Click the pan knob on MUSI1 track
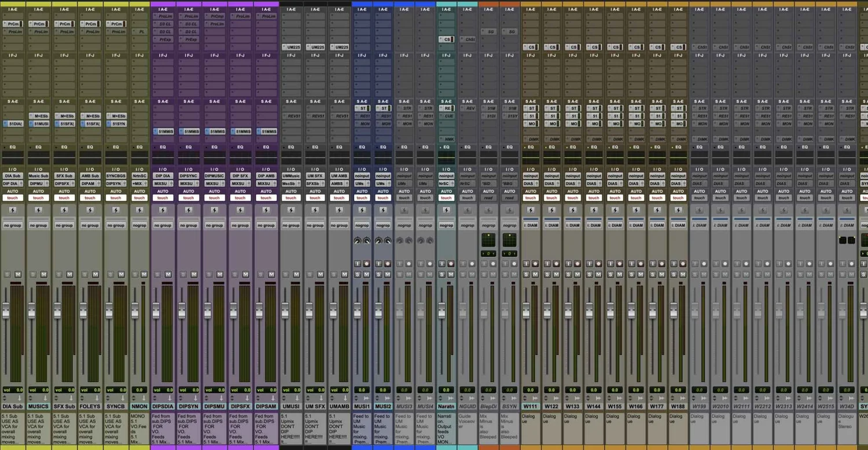The height and width of the screenshot is (450, 868). point(358,241)
